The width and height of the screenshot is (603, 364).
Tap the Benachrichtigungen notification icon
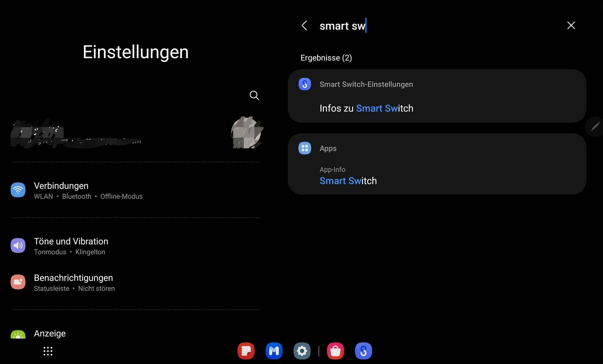point(18,282)
